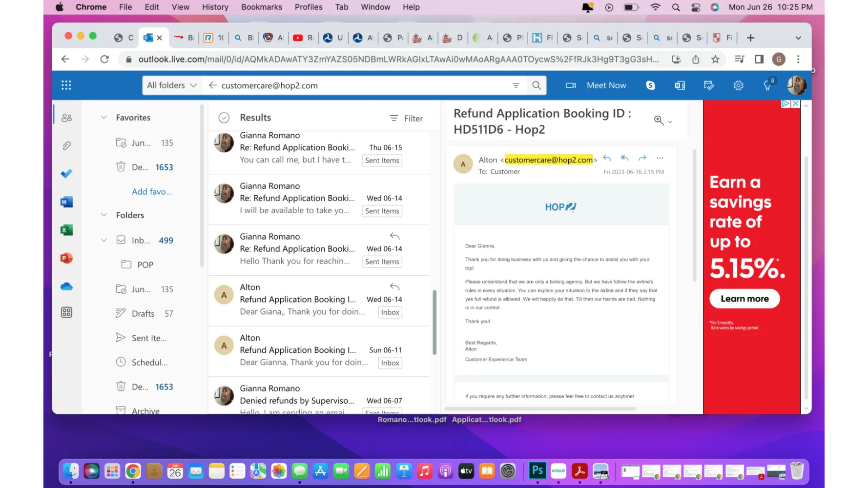The width and height of the screenshot is (868, 488).
Task: Bookmark this page with star icon
Action: pyautogui.click(x=715, y=59)
